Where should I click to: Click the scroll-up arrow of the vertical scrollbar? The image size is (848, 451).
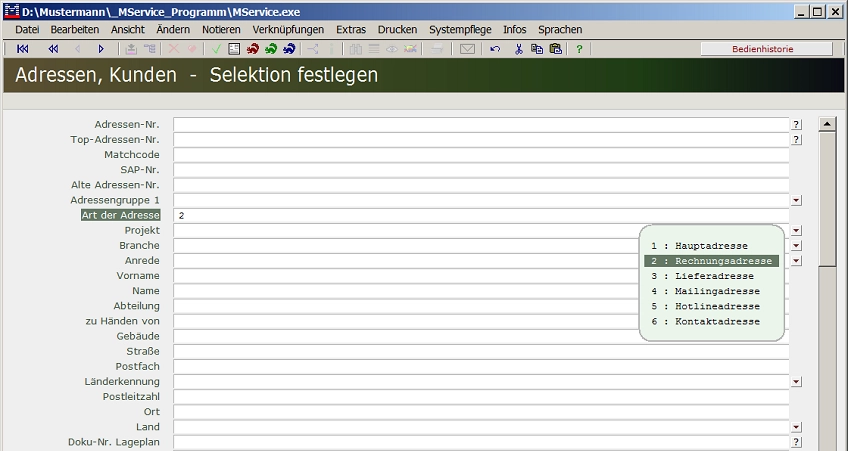(x=827, y=125)
